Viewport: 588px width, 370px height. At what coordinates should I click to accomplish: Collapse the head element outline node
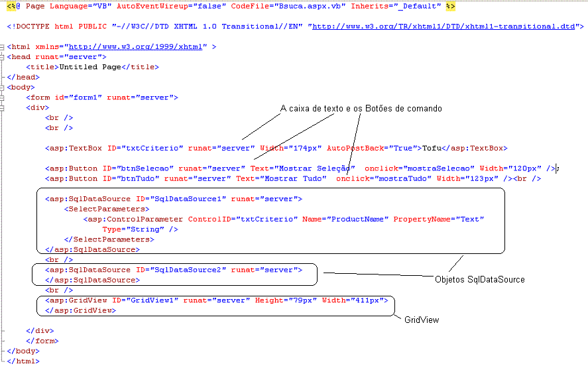(2, 57)
